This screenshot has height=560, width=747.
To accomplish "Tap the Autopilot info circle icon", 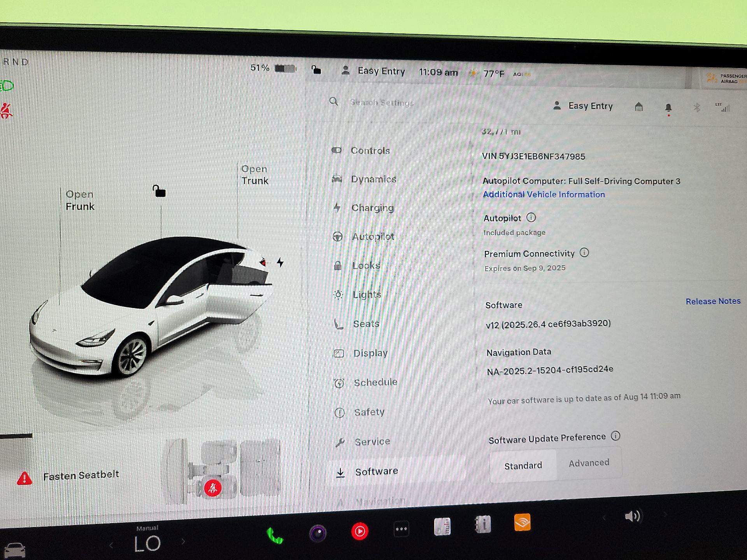I will [531, 217].
